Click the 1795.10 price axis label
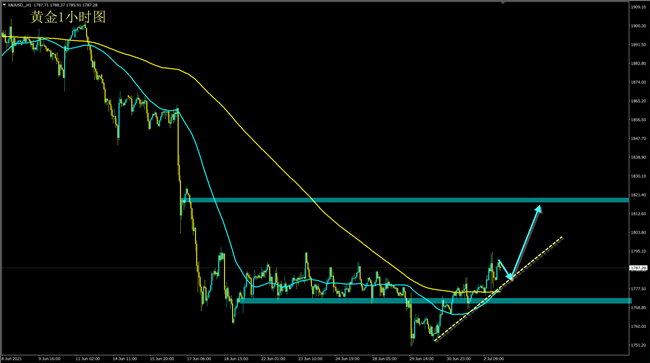Screen dimensions: 650x363 638,251
